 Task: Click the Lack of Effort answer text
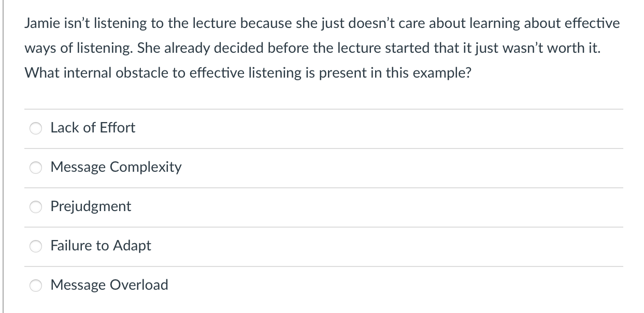(93, 128)
